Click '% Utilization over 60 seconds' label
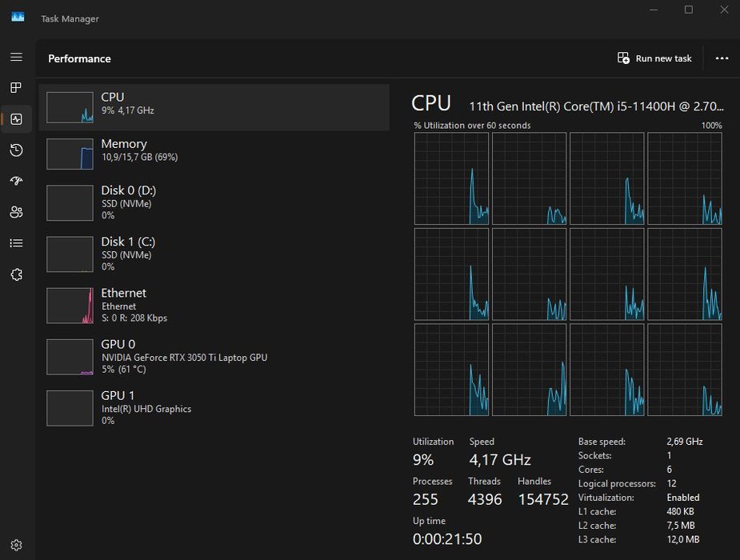740x560 pixels. pos(472,126)
